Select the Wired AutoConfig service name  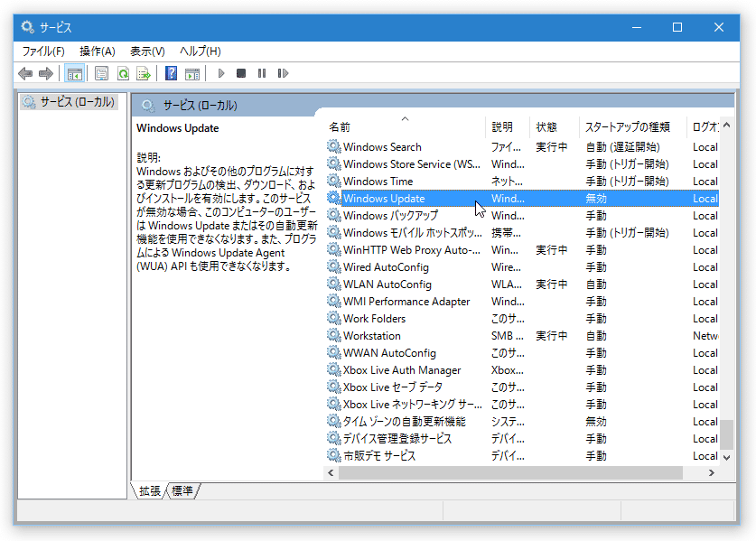tap(386, 266)
